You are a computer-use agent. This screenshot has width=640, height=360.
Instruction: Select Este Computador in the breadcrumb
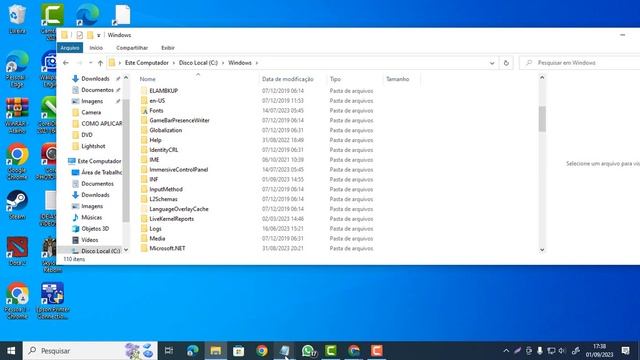[147, 63]
